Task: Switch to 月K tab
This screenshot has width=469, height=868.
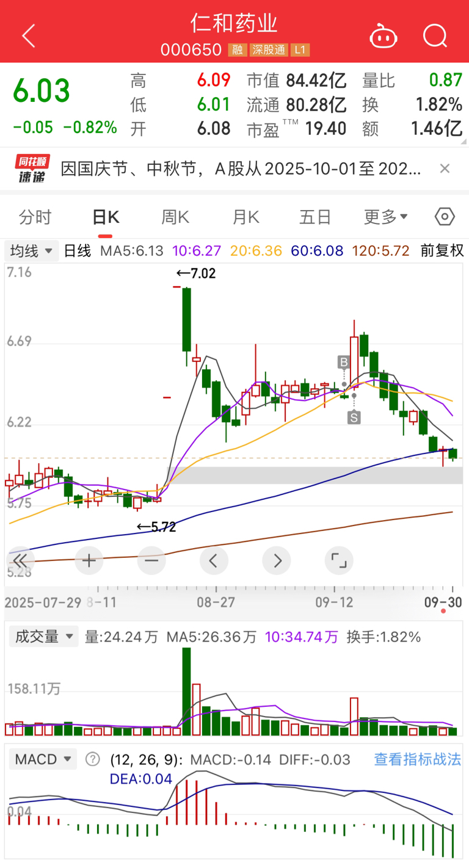Action: pyautogui.click(x=245, y=217)
